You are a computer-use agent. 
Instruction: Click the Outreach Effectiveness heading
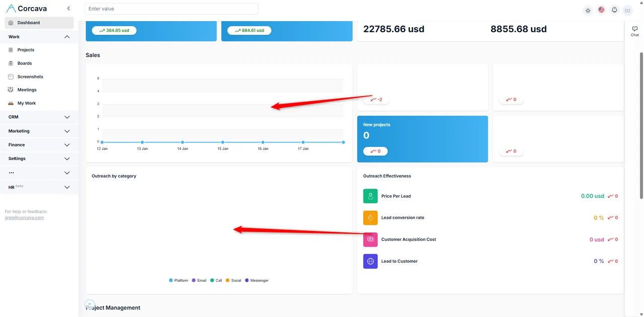[387, 176]
